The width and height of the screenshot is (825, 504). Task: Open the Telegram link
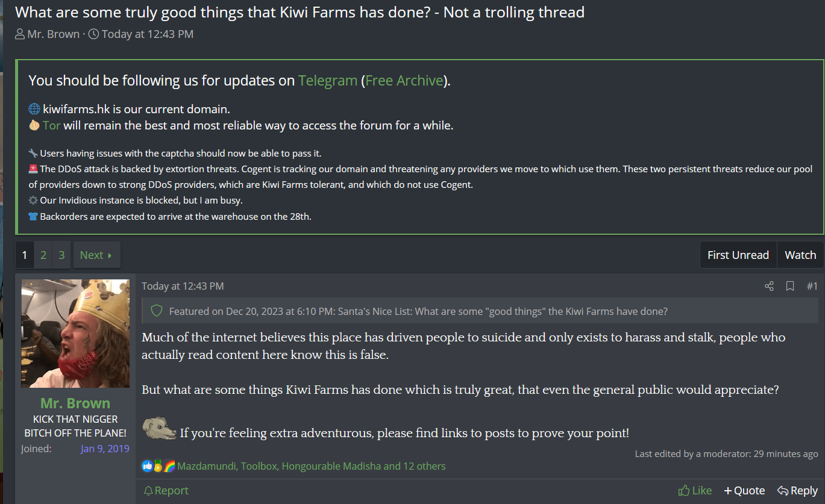click(x=327, y=81)
